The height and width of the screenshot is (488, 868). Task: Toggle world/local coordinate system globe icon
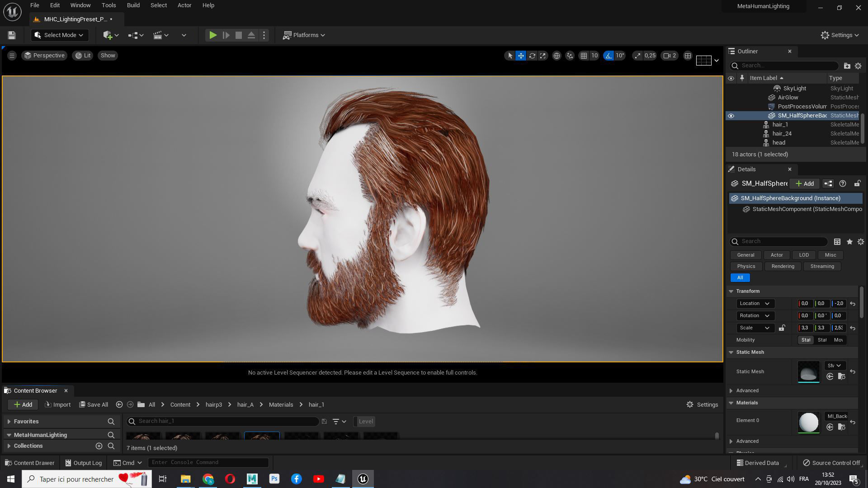click(x=557, y=56)
